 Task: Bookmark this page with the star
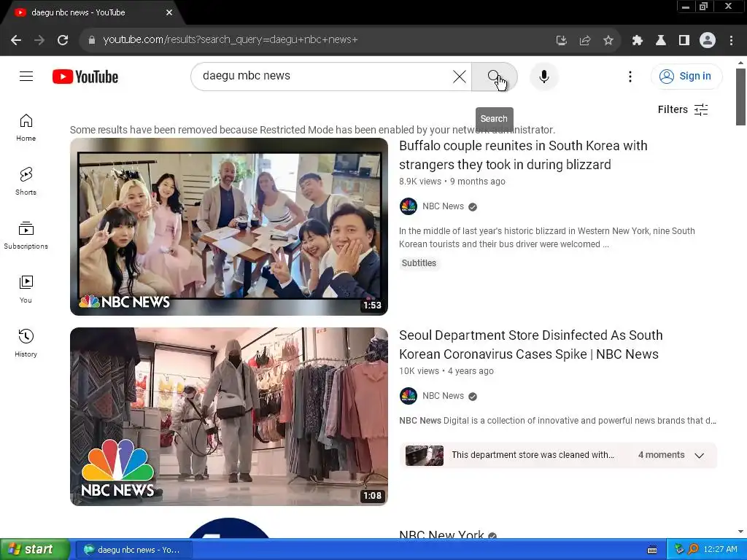(608, 41)
